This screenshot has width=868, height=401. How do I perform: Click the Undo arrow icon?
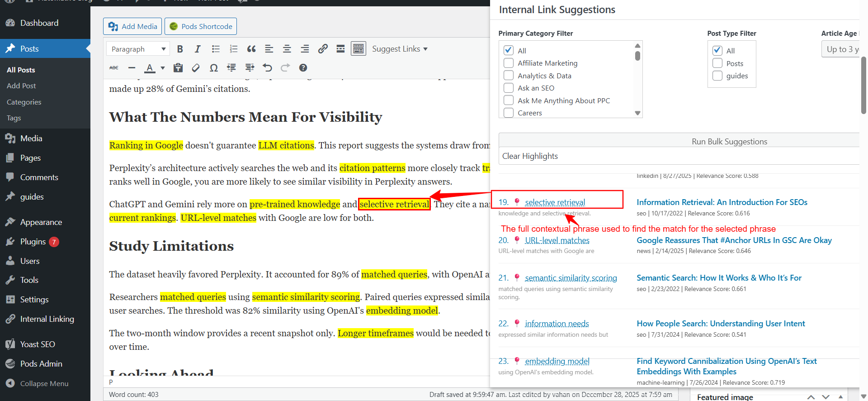tap(267, 68)
